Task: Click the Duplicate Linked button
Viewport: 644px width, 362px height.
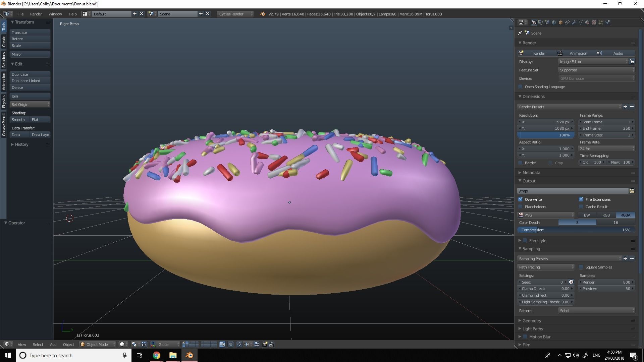Action: 30,81
